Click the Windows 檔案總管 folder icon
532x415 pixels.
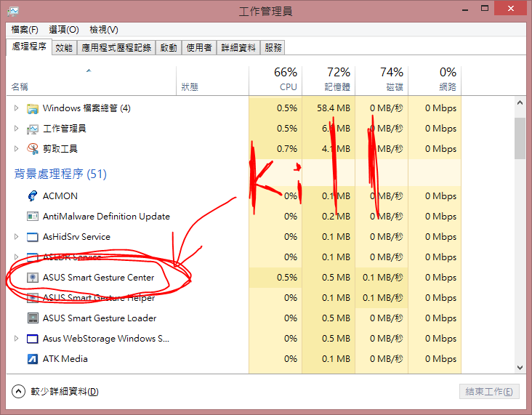pyautogui.click(x=33, y=108)
